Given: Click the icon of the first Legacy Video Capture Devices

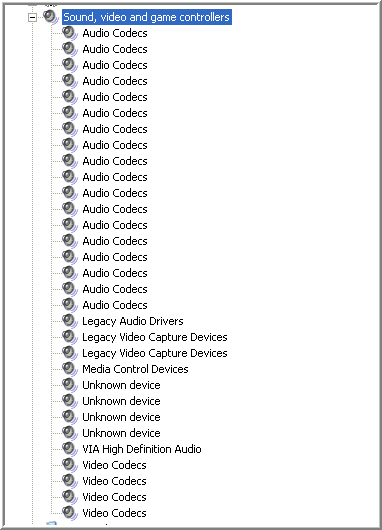Looking at the screenshot, I should 70,337.
